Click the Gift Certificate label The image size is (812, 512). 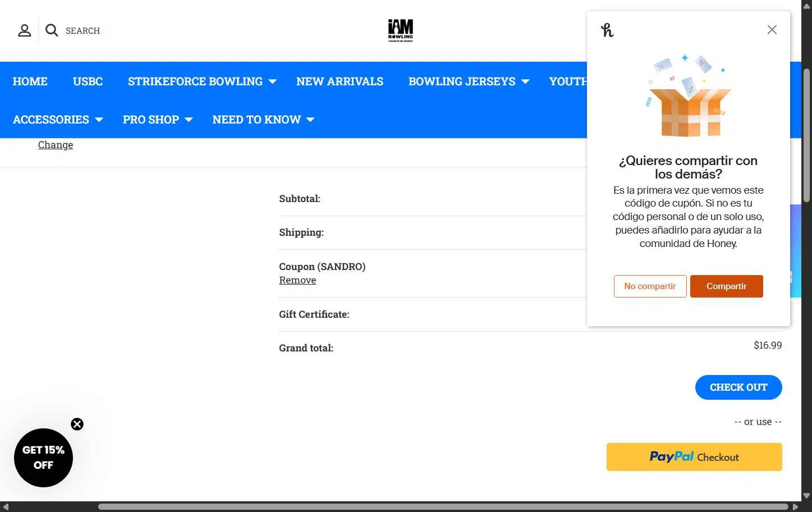tap(314, 314)
